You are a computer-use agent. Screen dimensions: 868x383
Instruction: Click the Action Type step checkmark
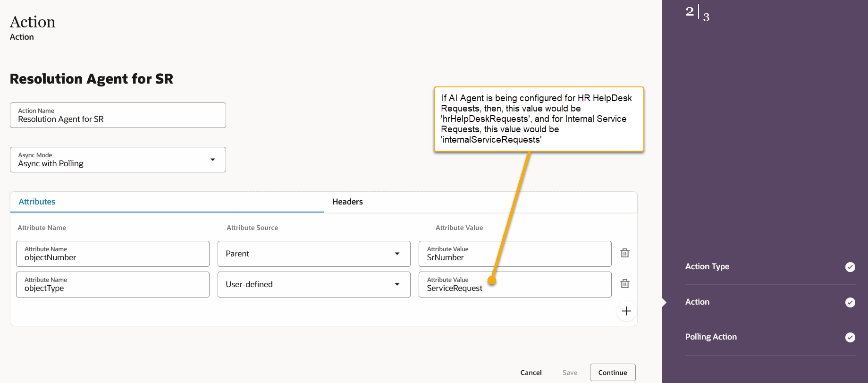pos(850,267)
